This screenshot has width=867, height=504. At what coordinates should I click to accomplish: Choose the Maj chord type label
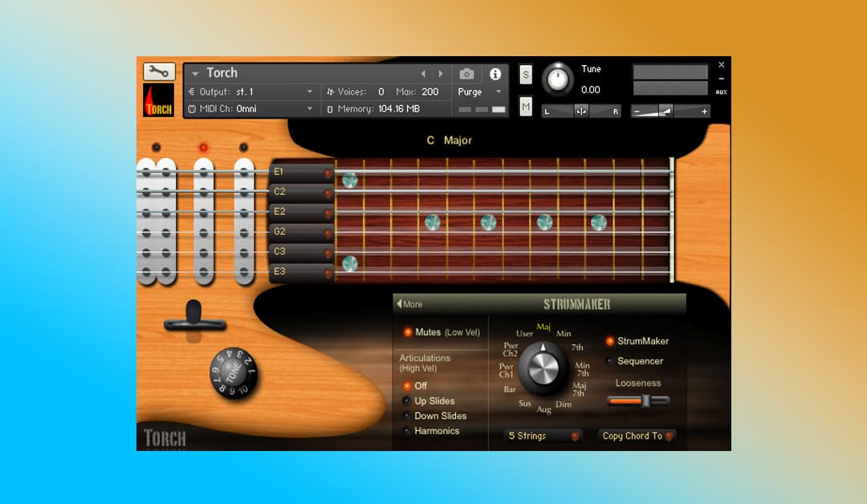543,327
